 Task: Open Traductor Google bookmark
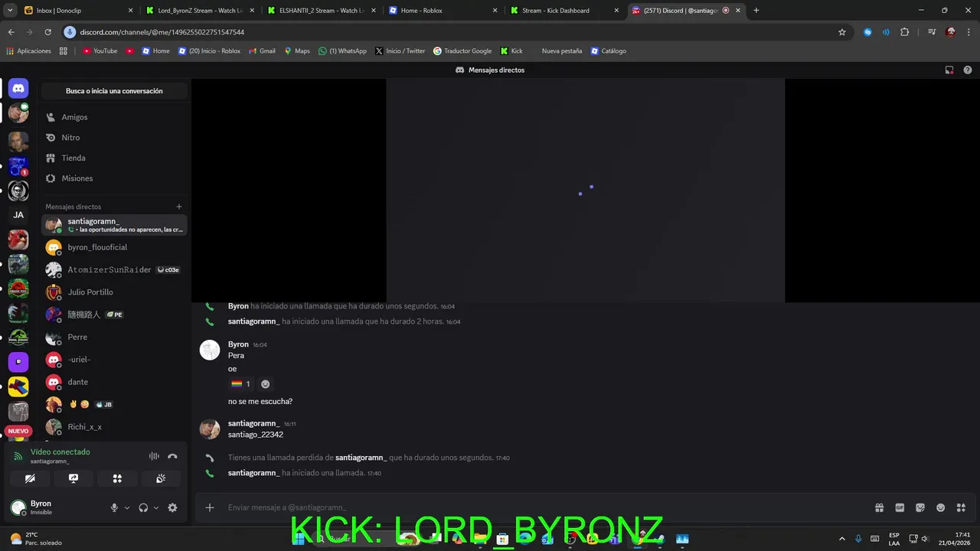tap(462, 51)
